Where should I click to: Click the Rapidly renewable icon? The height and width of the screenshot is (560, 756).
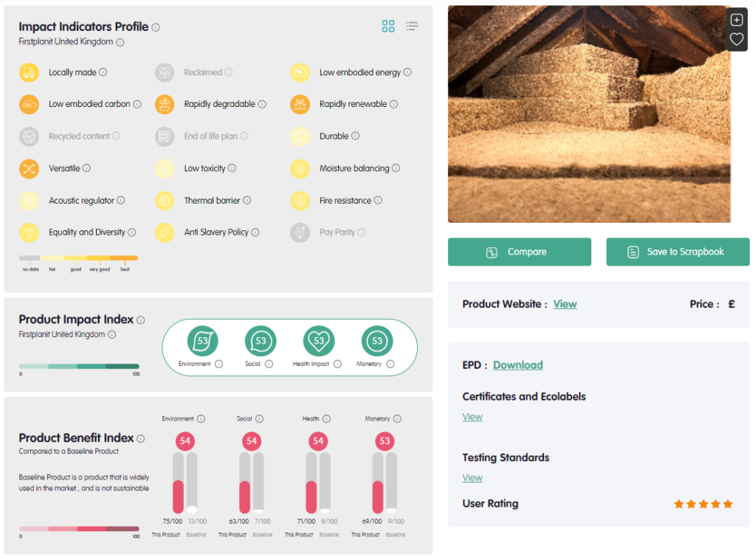[300, 104]
